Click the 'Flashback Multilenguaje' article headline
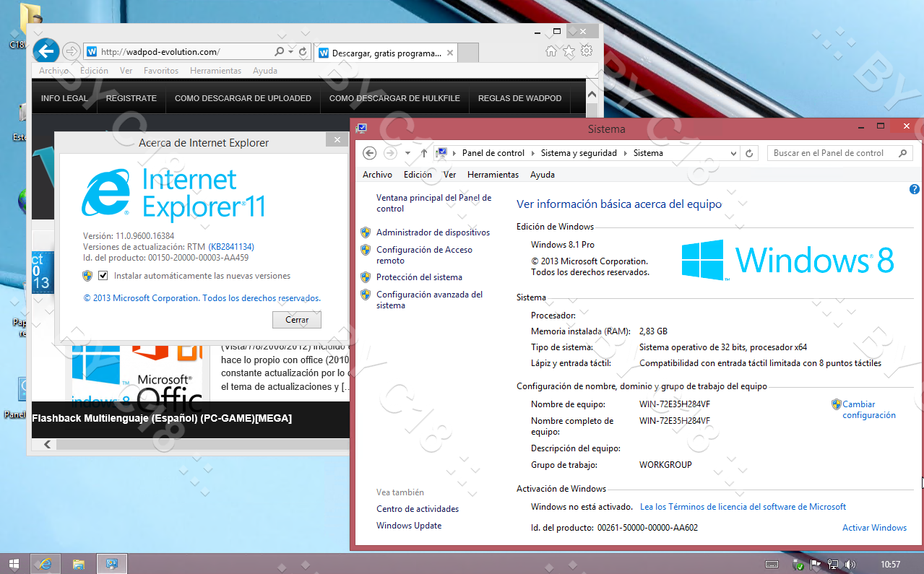The image size is (924, 574). coord(162,418)
